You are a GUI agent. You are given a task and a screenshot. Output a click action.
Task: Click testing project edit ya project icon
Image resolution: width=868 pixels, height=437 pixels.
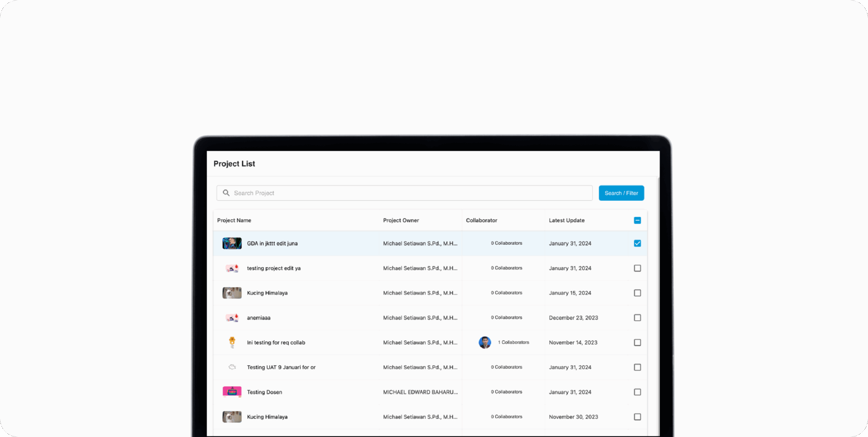[232, 268]
